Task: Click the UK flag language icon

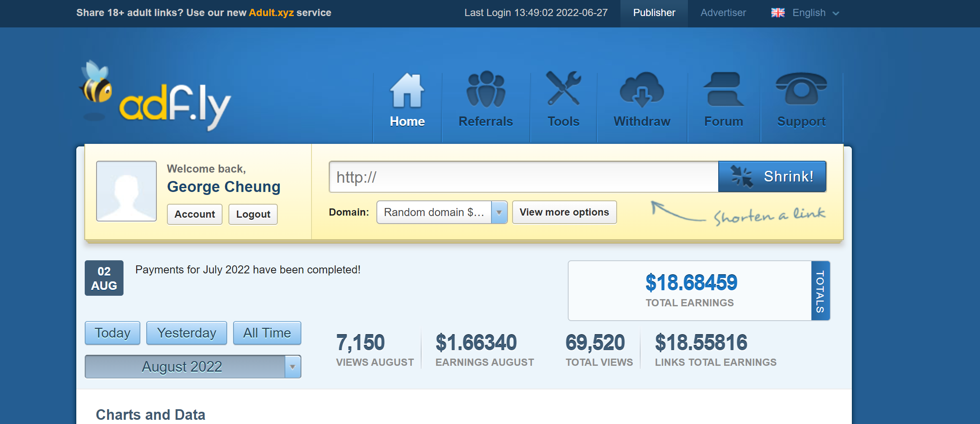Action: (778, 13)
